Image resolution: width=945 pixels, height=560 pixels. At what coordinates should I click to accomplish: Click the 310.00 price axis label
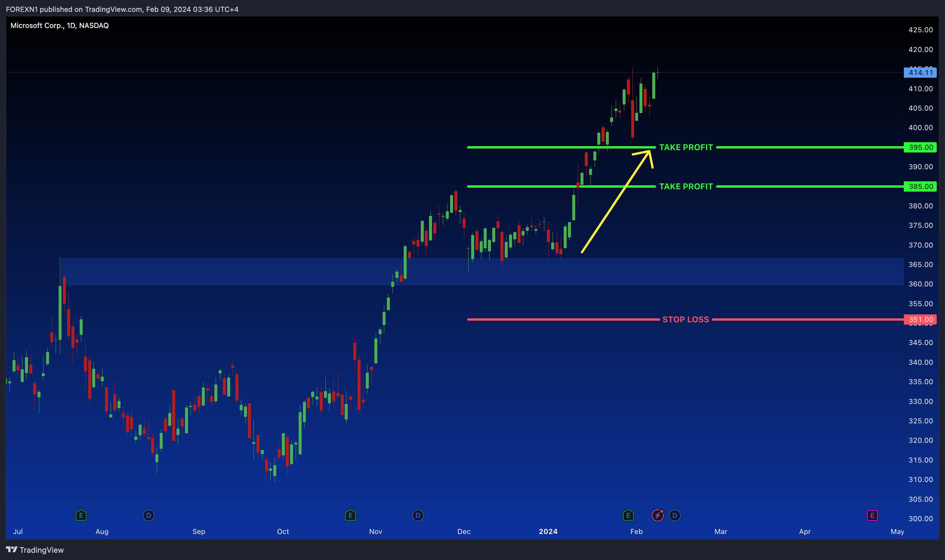click(x=920, y=480)
